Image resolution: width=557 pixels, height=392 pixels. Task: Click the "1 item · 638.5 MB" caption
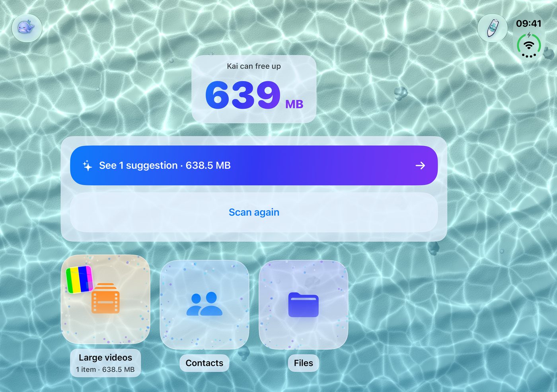pyautogui.click(x=105, y=369)
